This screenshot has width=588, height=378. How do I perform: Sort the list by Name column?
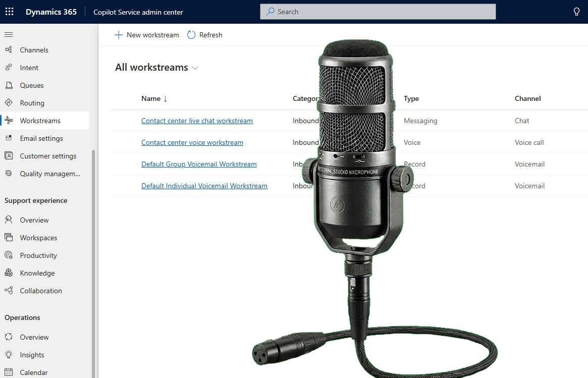point(150,98)
